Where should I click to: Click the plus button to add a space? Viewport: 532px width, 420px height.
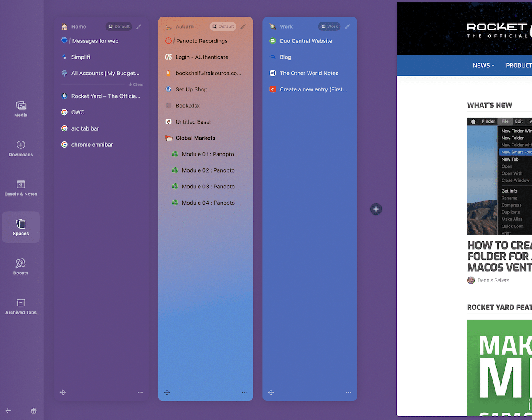click(376, 209)
